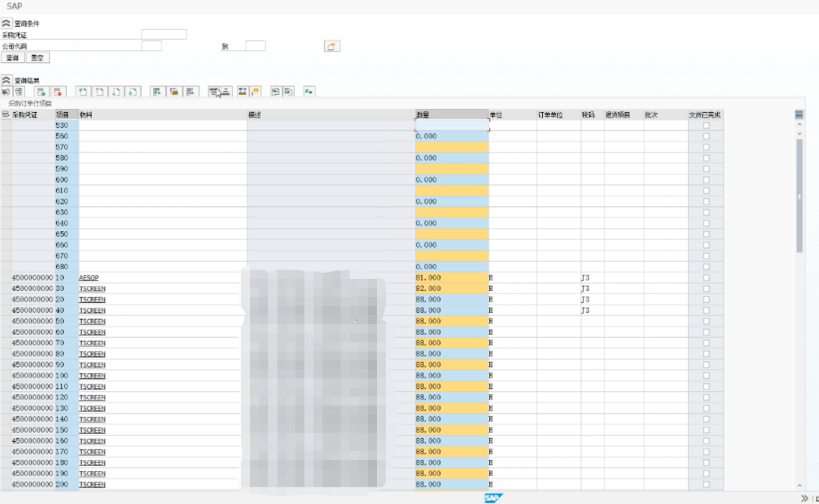The height and width of the screenshot is (504, 819).
Task: Click the second page icon with up arrow
Action: click(99, 92)
